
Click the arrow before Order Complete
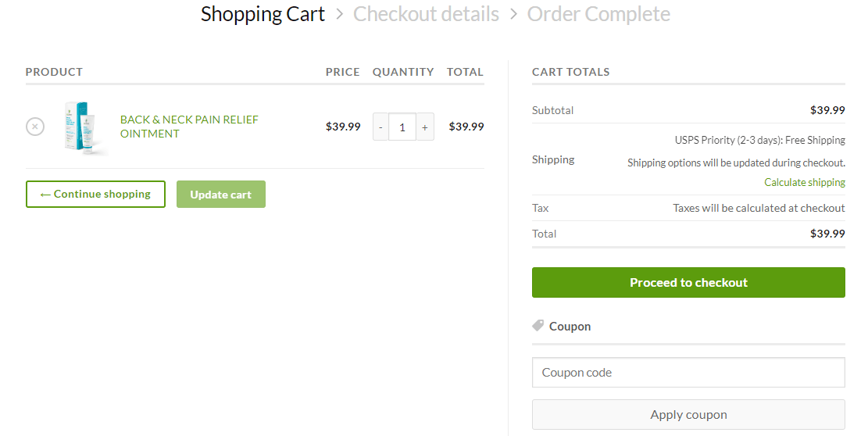pyautogui.click(x=513, y=14)
